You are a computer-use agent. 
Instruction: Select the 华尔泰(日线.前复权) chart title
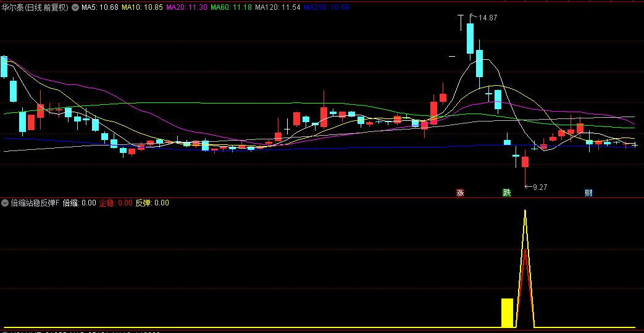35,7
